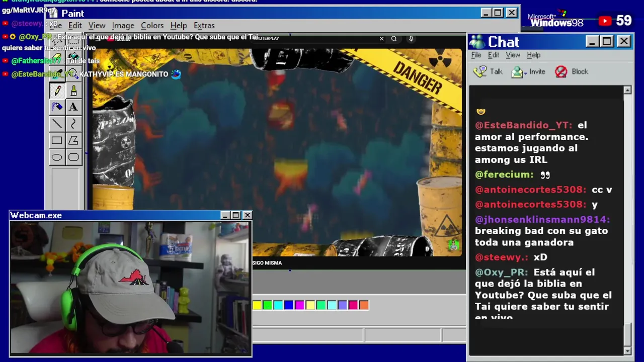Open the Help menu in Chat window
Viewport: 644px width, 362px height.
tap(533, 55)
